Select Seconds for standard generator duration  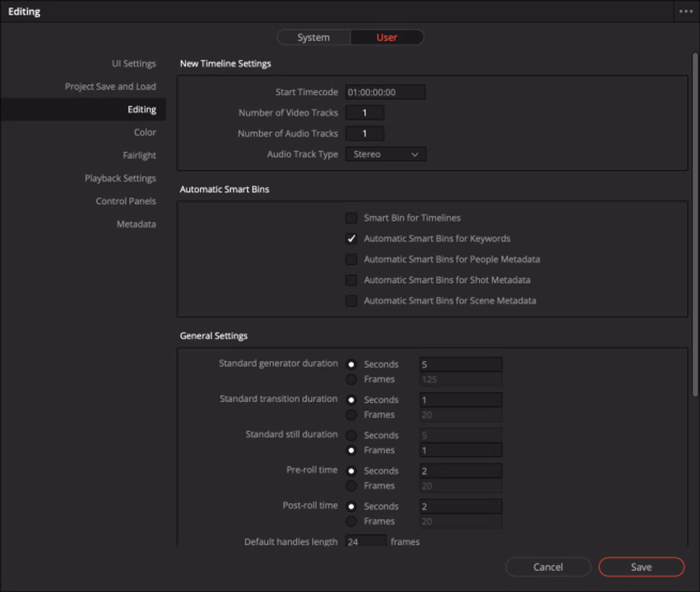coord(351,365)
